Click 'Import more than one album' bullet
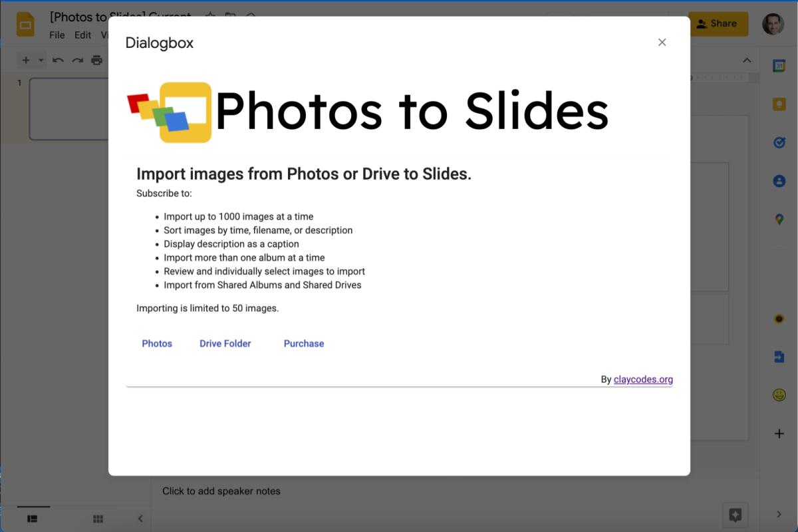The image size is (798, 532). (x=244, y=257)
